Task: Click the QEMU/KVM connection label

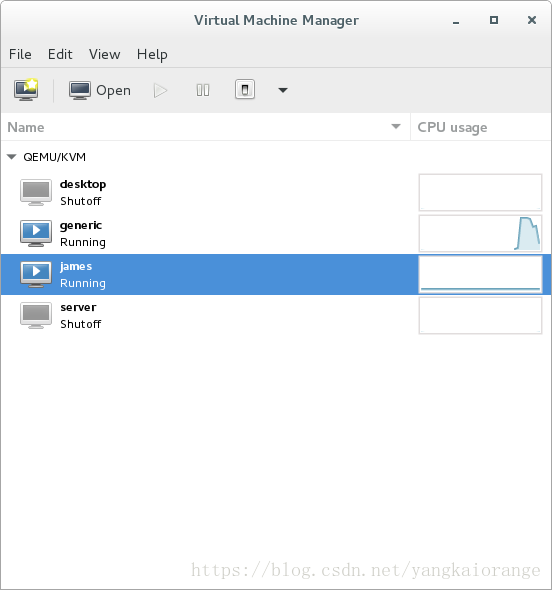Action: 55,157
